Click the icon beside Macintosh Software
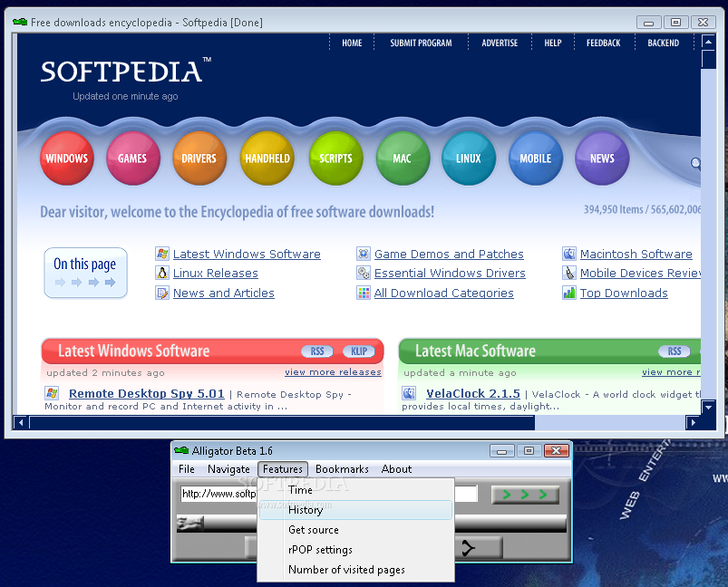 (x=569, y=254)
